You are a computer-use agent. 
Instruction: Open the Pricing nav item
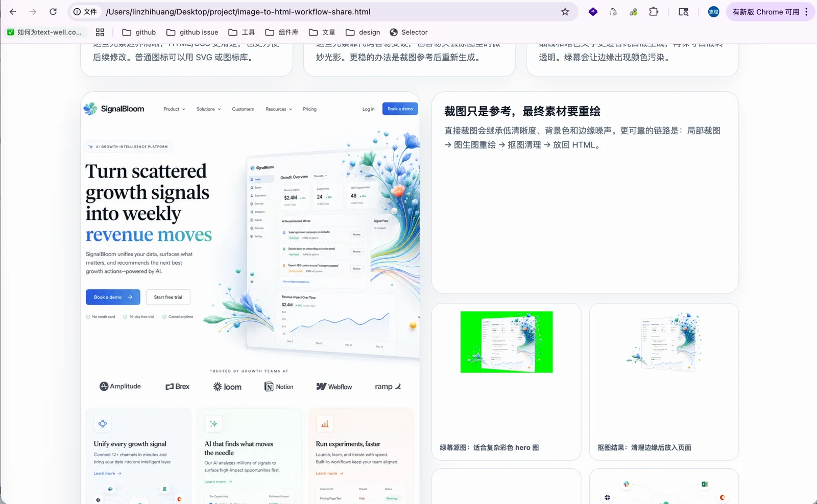[309, 109]
